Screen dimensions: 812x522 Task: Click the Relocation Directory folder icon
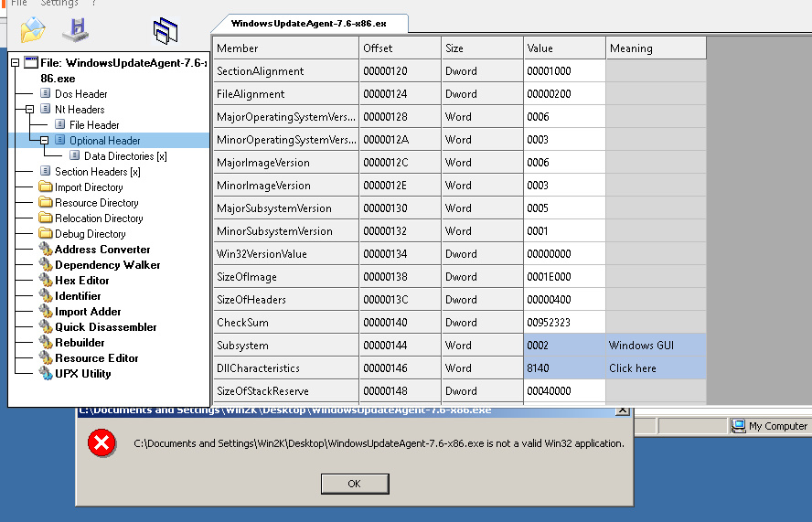[46, 218]
